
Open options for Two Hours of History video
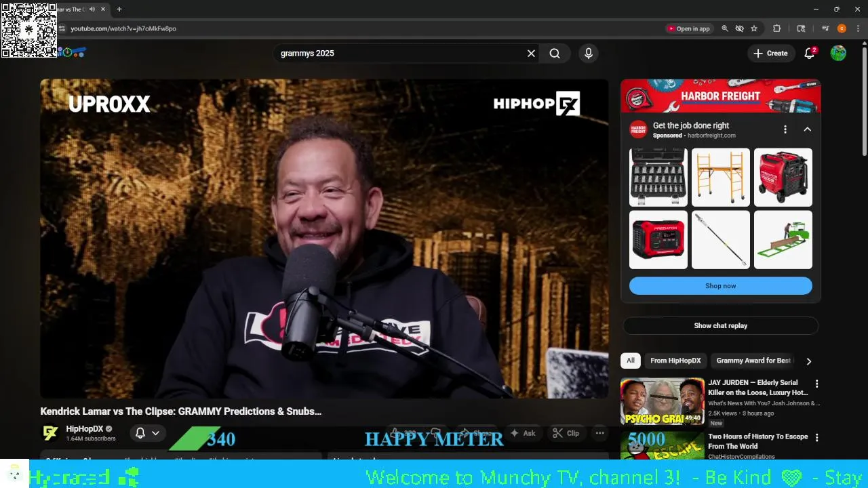click(x=817, y=438)
